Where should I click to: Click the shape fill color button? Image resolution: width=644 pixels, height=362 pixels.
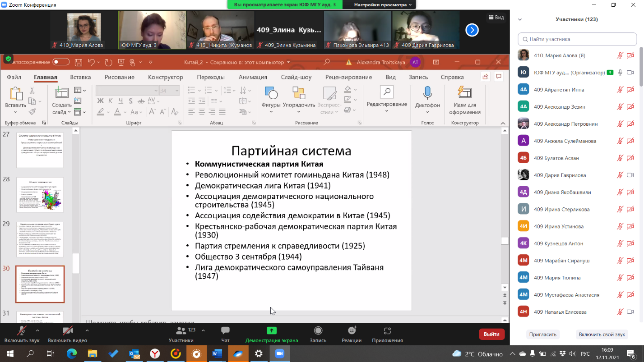point(347,90)
